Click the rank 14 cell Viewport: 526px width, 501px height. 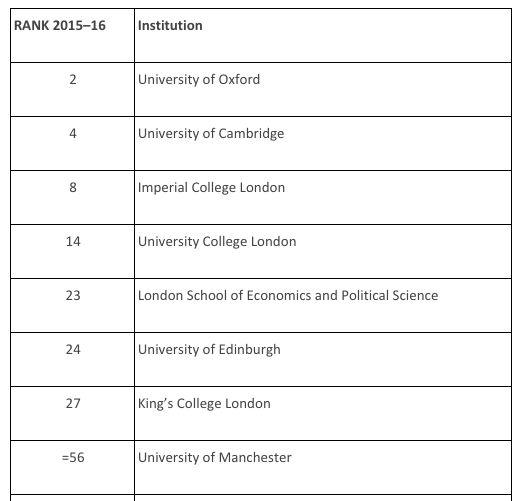pyautogui.click(x=72, y=252)
